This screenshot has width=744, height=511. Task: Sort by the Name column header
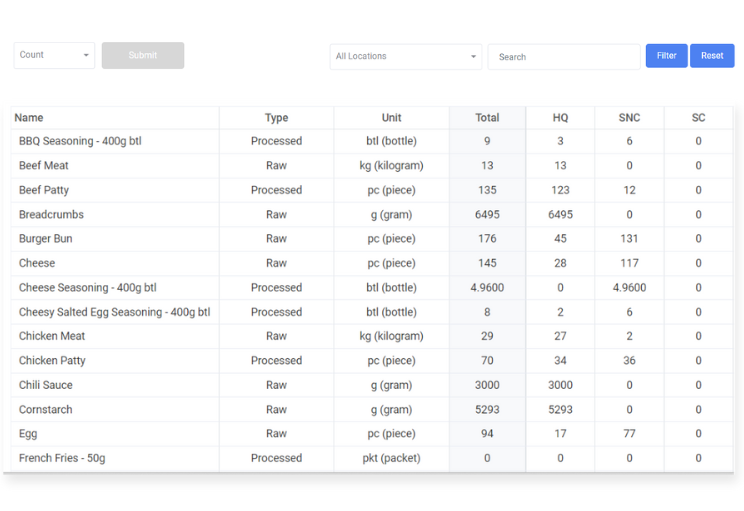pyautogui.click(x=29, y=118)
